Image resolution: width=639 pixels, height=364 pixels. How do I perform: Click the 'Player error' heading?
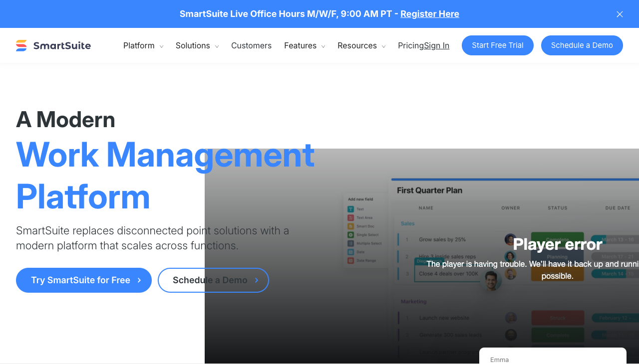(x=558, y=244)
